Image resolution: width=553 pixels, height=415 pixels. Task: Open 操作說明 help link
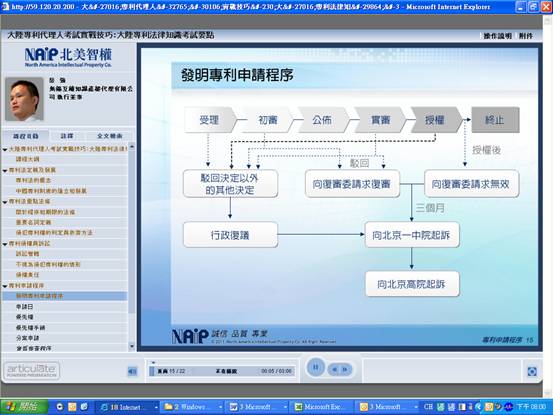[497, 36]
